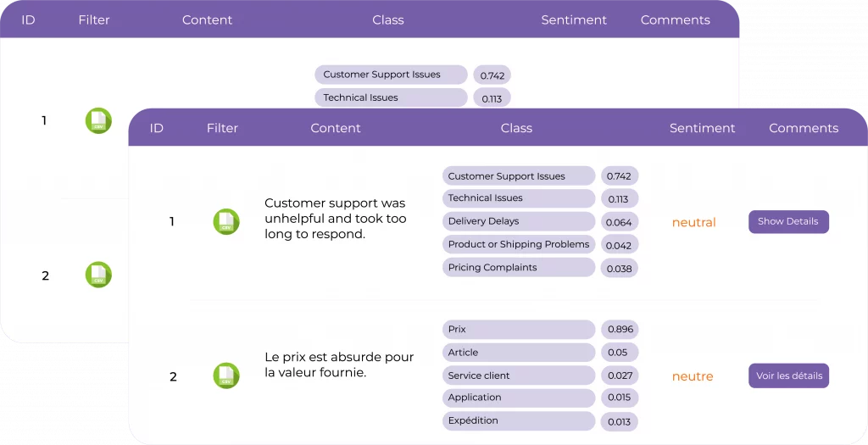Select the 'Le prix est absurde' content text
The image size is (868, 445).
pyautogui.click(x=339, y=364)
